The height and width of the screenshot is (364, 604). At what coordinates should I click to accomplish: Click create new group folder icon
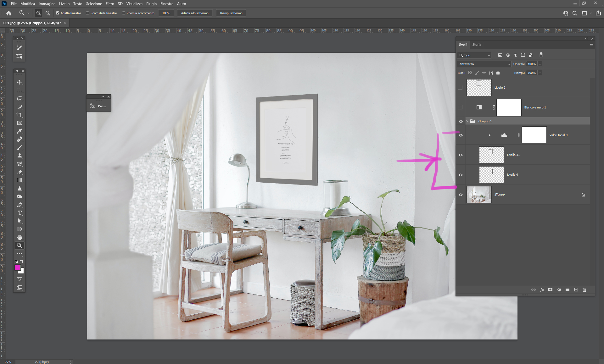click(x=567, y=290)
